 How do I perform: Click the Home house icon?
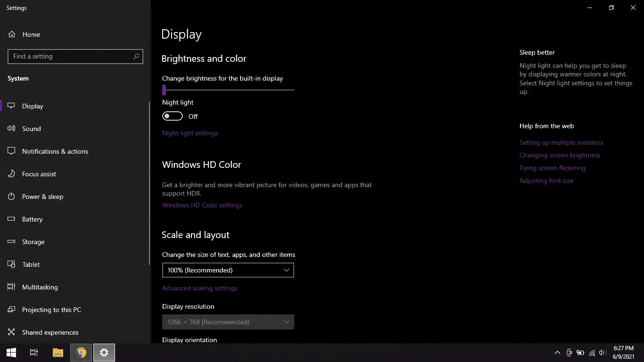[12, 34]
